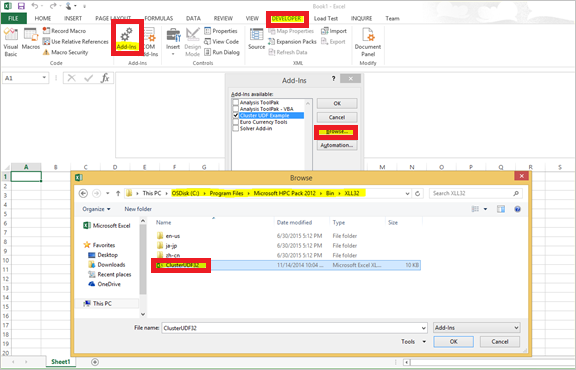Open control Properties
This screenshot has height=370, width=576.
tap(221, 31)
